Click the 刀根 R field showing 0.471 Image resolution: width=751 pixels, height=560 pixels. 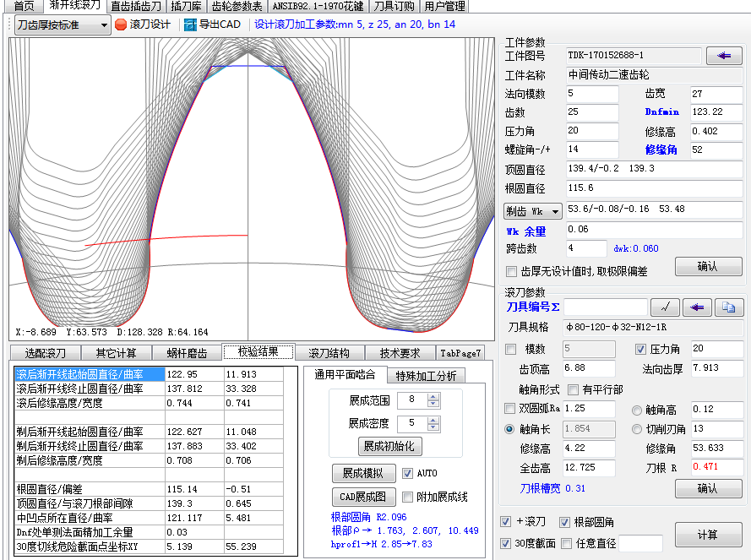click(717, 467)
